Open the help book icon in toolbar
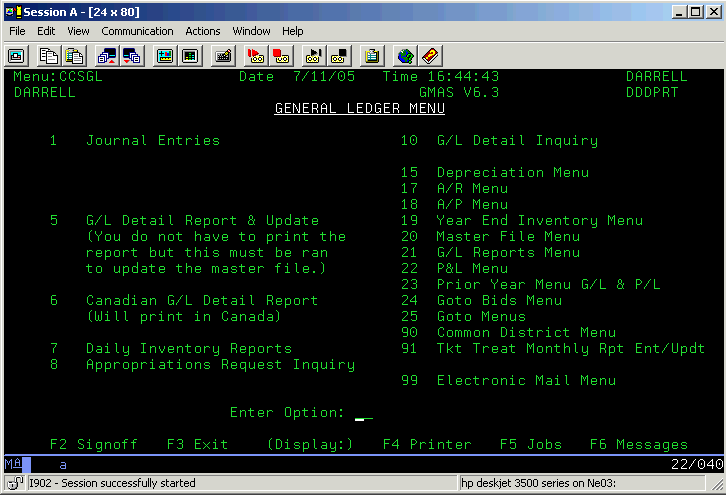 tap(430, 55)
